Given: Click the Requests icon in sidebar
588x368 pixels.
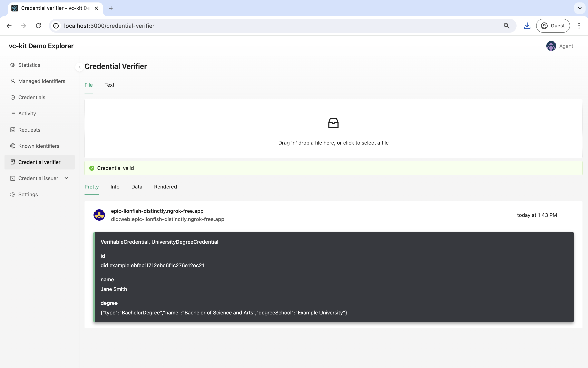Looking at the screenshot, I should click(13, 130).
